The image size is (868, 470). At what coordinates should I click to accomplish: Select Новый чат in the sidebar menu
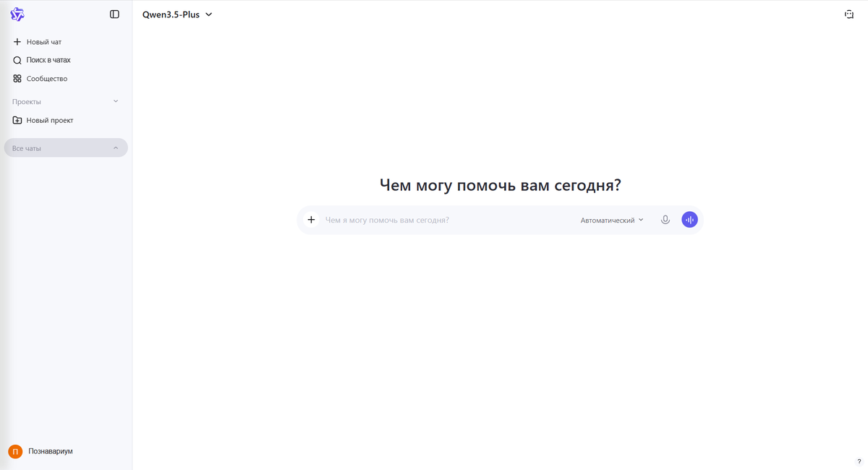click(42, 41)
